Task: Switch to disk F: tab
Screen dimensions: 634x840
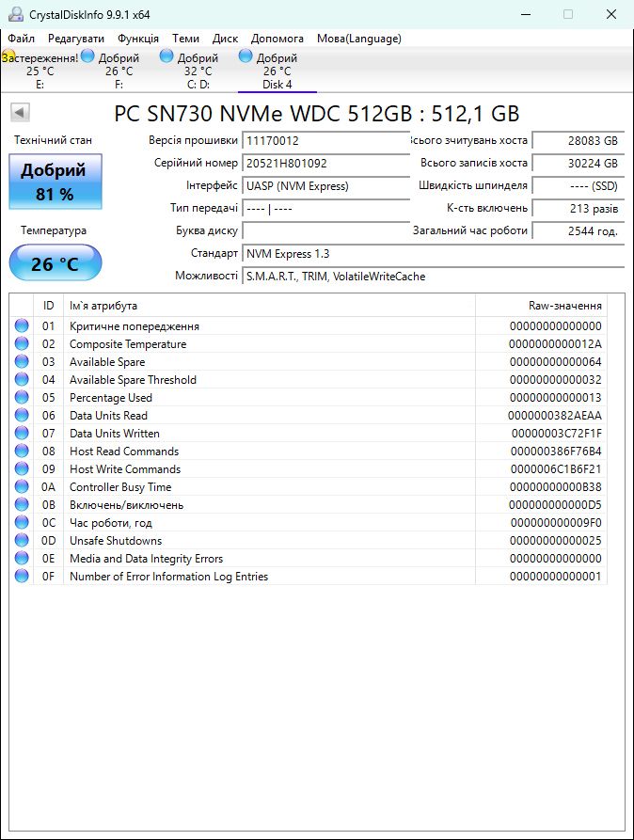Action: [119, 71]
